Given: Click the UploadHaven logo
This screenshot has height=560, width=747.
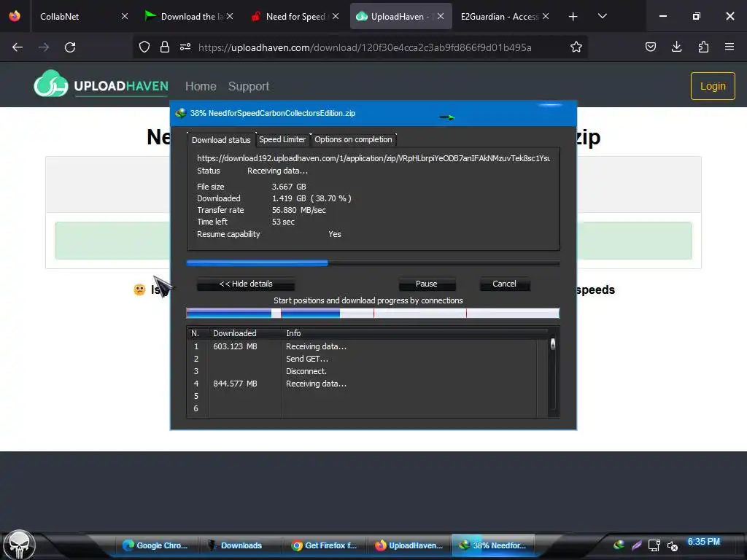Looking at the screenshot, I should pyautogui.click(x=101, y=85).
